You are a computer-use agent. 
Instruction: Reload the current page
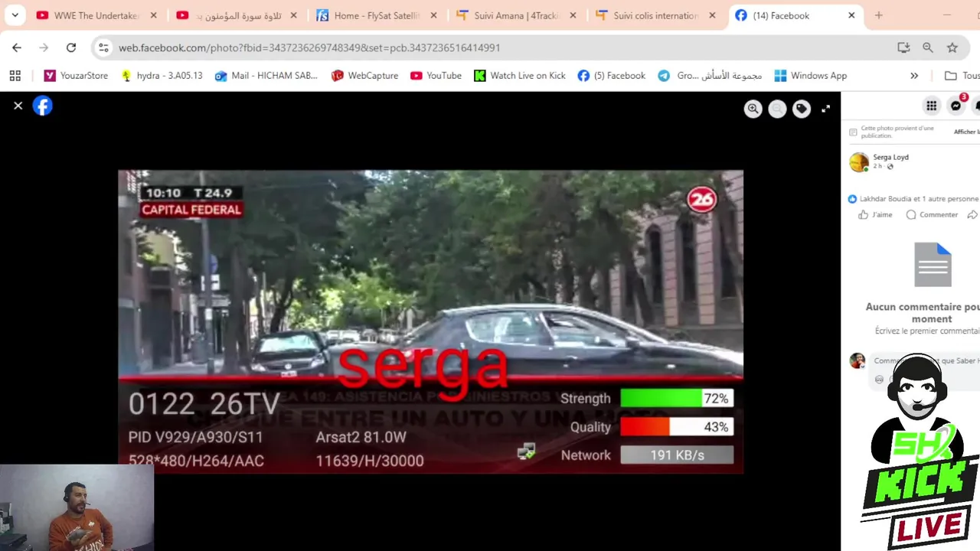[71, 47]
